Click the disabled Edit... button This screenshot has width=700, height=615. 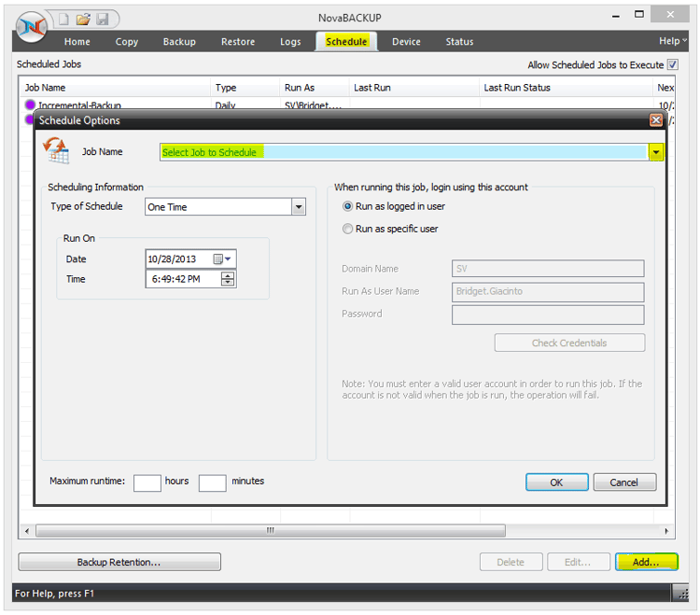(579, 562)
